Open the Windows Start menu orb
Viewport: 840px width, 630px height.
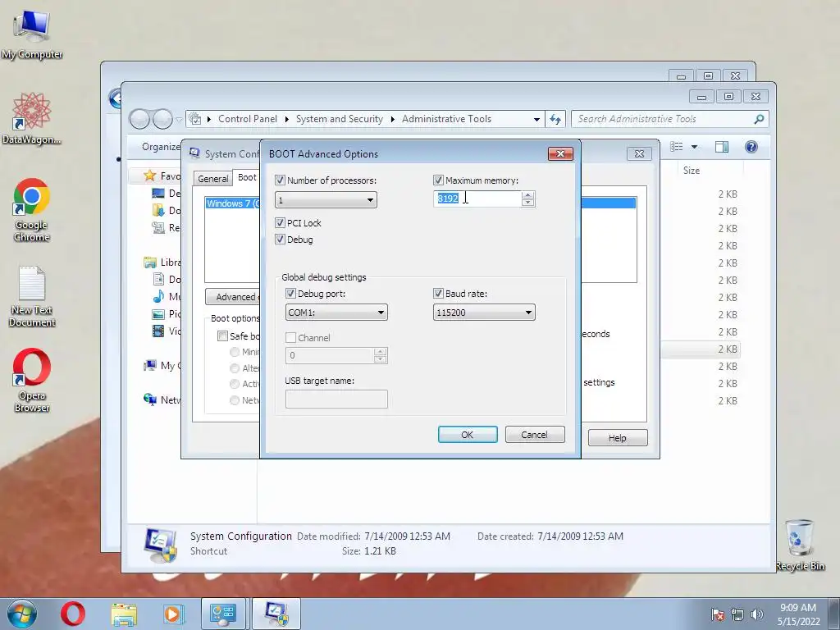(21, 614)
